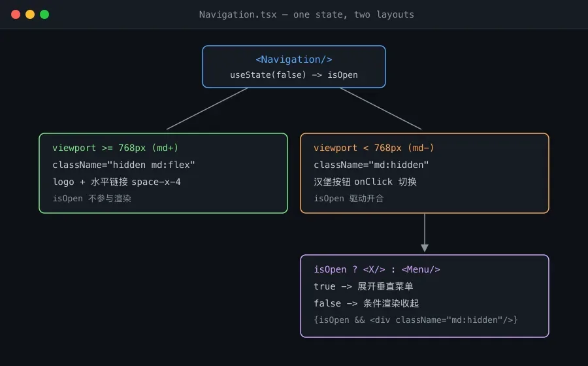Click the true -> 展开垂直菜单 line
588x366 pixels.
click(363, 286)
